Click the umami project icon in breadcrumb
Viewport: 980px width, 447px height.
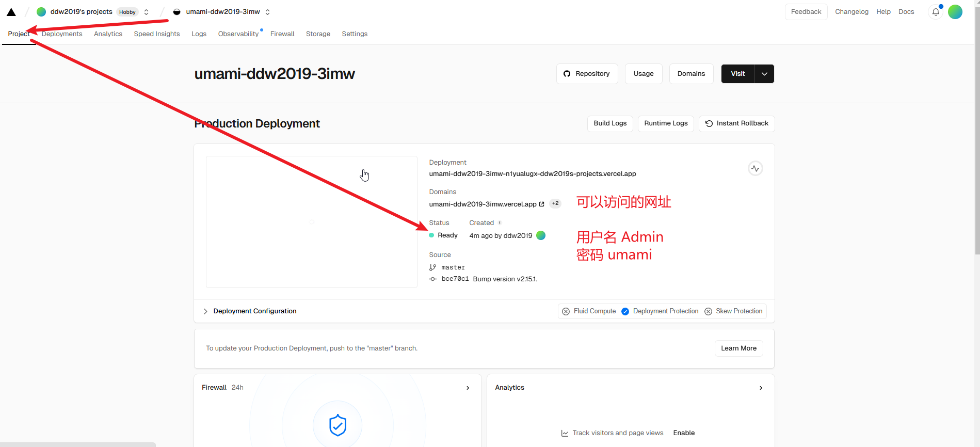(177, 12)
